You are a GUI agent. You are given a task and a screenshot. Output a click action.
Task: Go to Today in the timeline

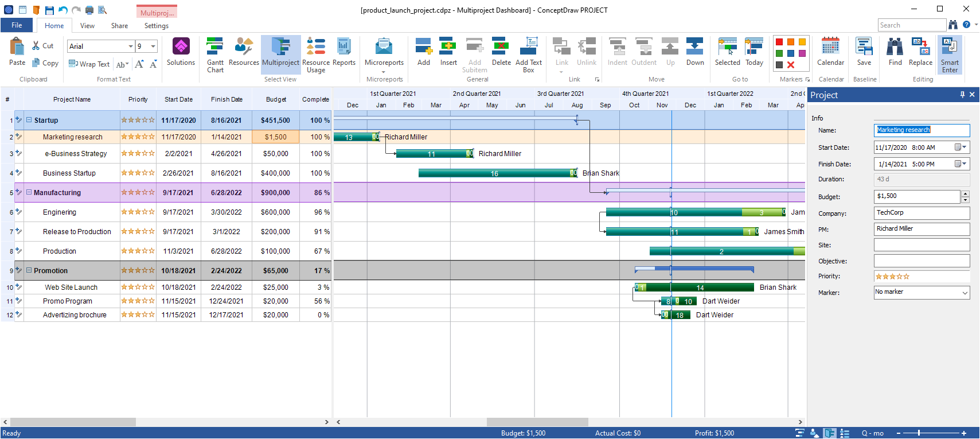pos(754,52)
